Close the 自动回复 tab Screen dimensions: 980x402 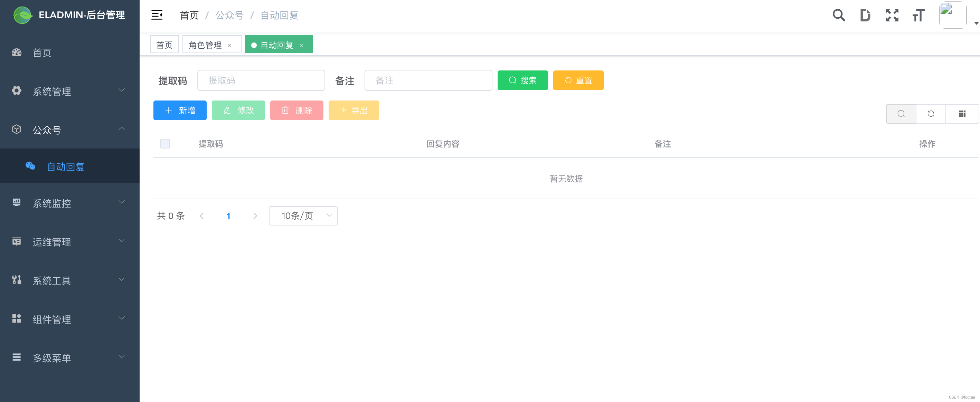point(301,46)
